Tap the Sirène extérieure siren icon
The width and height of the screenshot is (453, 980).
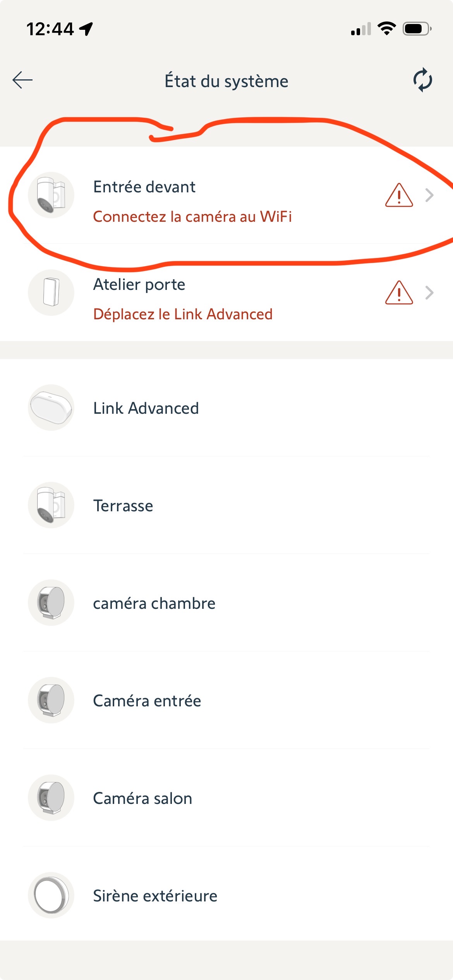[x=51, y=895]
